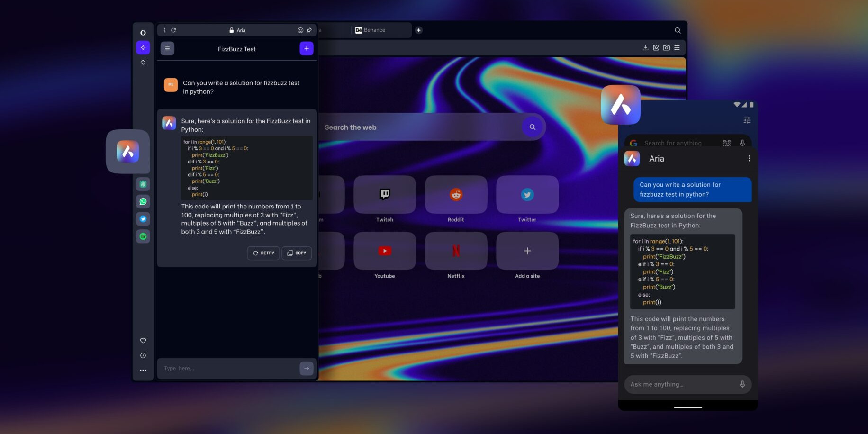Capture a snapshot using the camera icon
Screen dimensions: 868x434
click(x=667, y=47)
